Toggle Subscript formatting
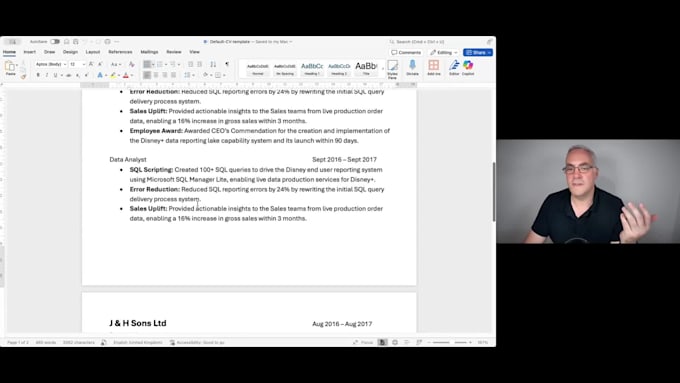 click(78, 75)
